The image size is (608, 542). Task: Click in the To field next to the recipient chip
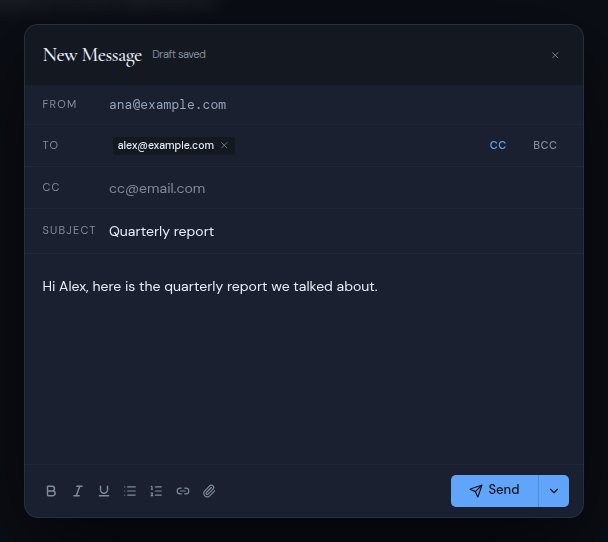pos(357,145)
